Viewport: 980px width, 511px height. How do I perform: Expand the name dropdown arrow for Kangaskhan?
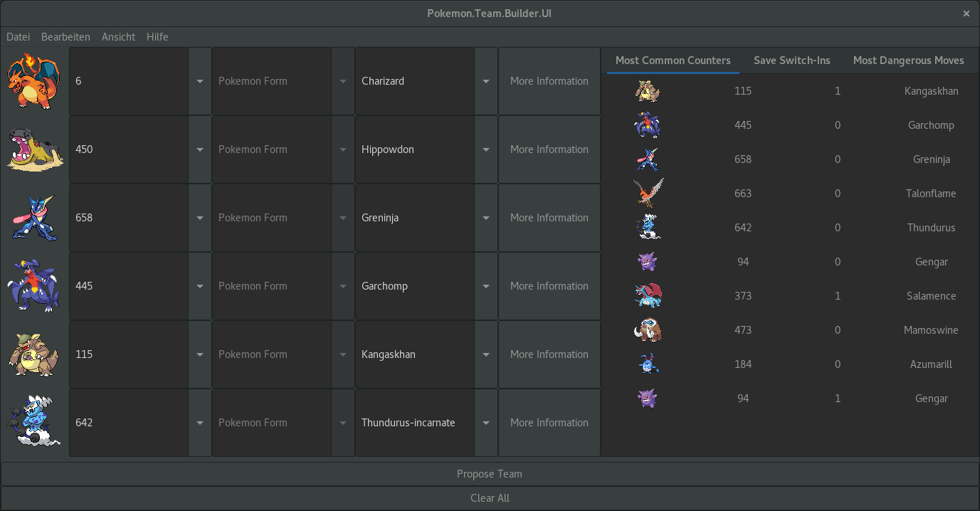(x=486, y=354)
